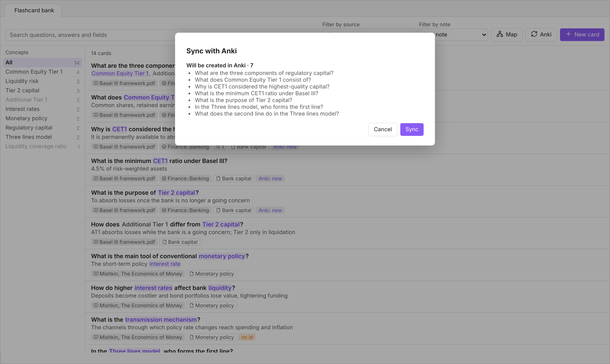610x364 pixels.
Task: Click the monetary policy link
Action: (x=222, y=256)
